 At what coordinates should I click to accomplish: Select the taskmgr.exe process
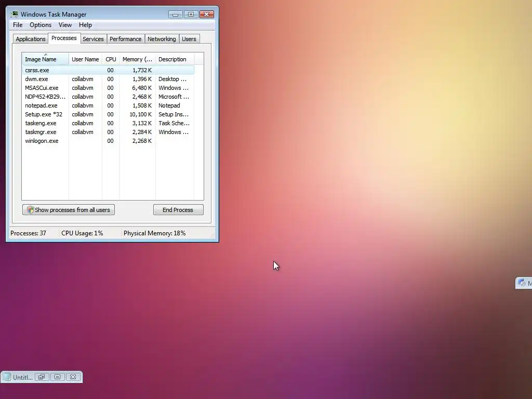click(x=108, y=132)
